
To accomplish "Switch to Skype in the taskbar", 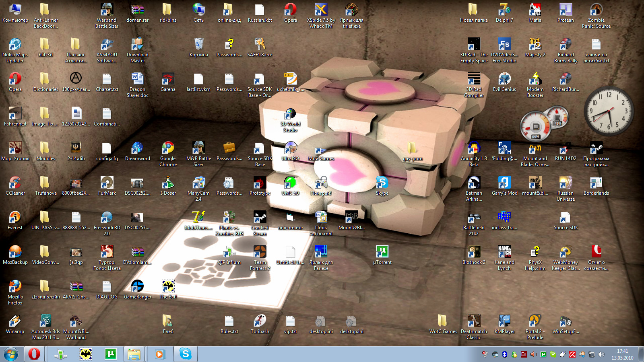I will point(185,354).
